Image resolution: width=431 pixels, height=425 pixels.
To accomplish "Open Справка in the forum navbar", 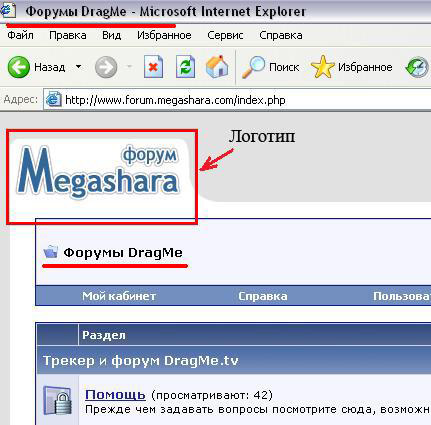I will [263, 296].
